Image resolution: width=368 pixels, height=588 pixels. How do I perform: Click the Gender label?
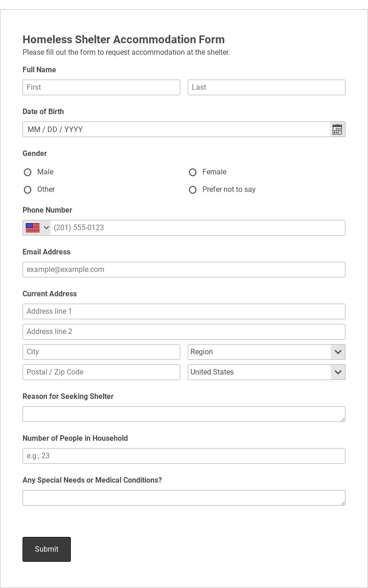pos(34,154)
